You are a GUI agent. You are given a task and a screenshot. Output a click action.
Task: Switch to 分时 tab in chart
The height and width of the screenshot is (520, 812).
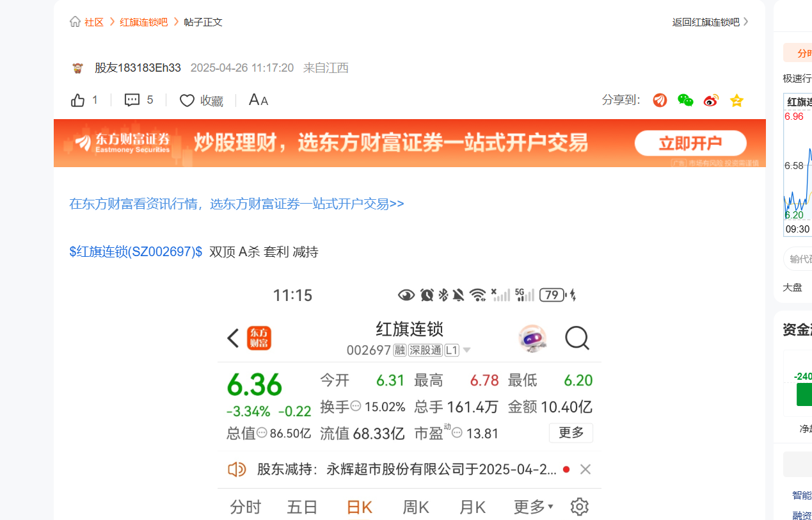pos(246,507)
